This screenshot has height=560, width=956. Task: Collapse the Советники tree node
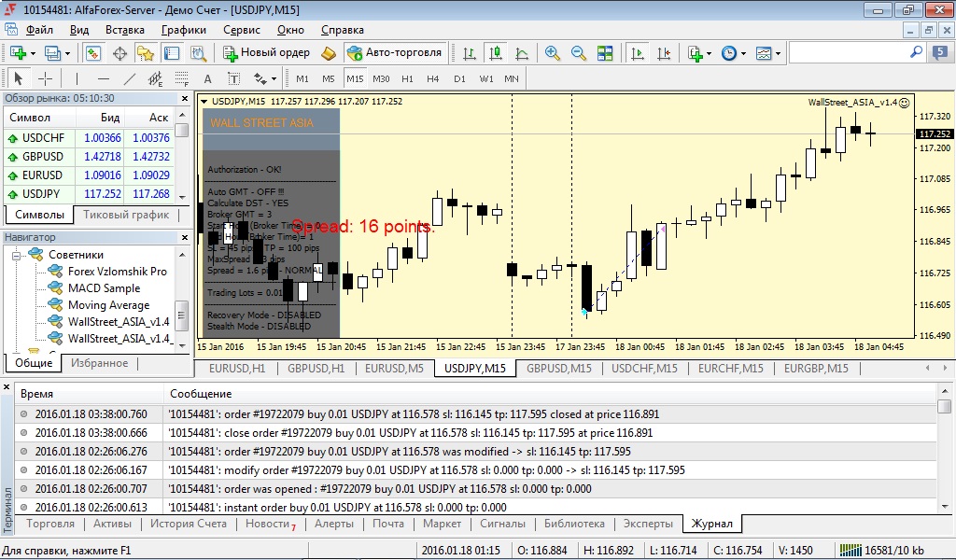tap(17, 255)
